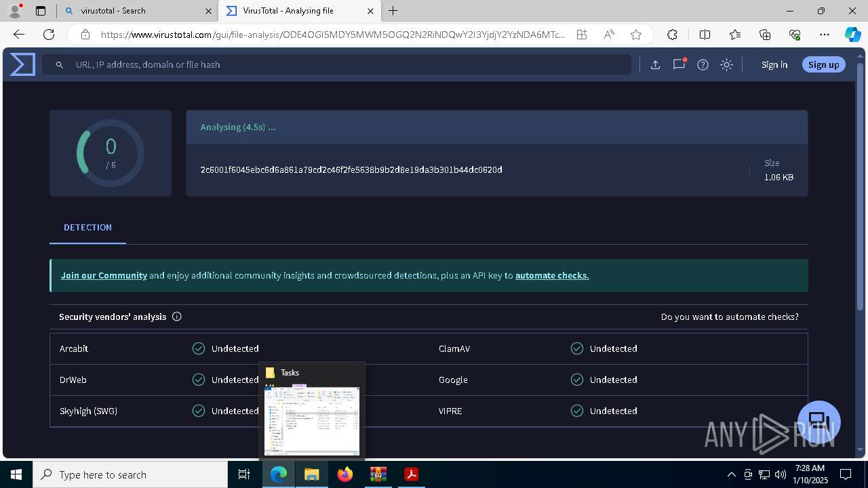Show hidden system tray icons
868x488 pixels.
(x=731, y=474)
